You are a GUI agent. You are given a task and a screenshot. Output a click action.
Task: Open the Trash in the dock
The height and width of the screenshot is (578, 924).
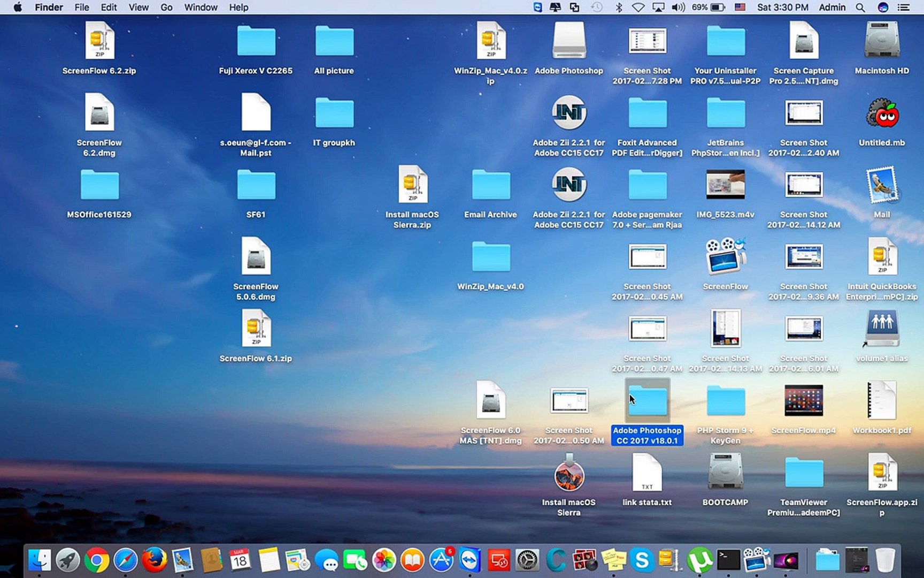885,560
